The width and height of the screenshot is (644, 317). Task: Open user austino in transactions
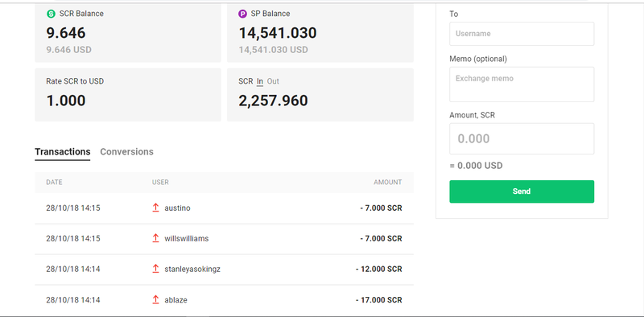(177, 208)
